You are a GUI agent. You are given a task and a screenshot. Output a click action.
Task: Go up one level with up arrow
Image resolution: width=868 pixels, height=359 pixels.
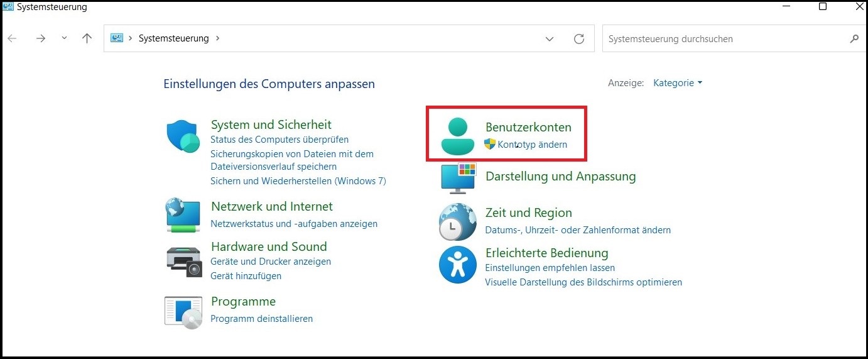coord(87,38)
